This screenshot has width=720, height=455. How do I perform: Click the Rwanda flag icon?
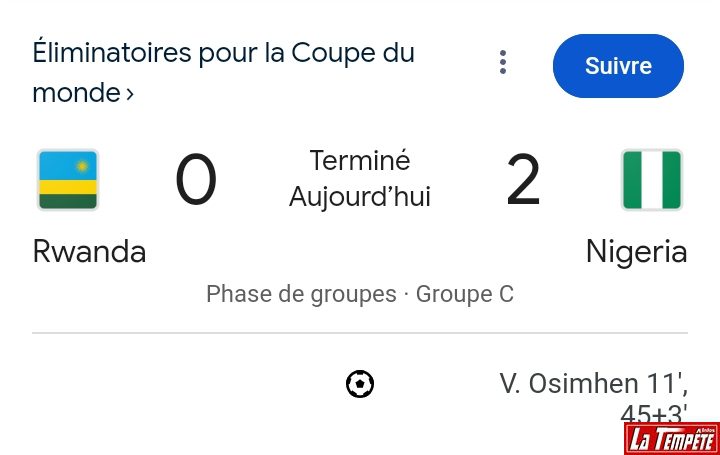click(x=68, y=180)
